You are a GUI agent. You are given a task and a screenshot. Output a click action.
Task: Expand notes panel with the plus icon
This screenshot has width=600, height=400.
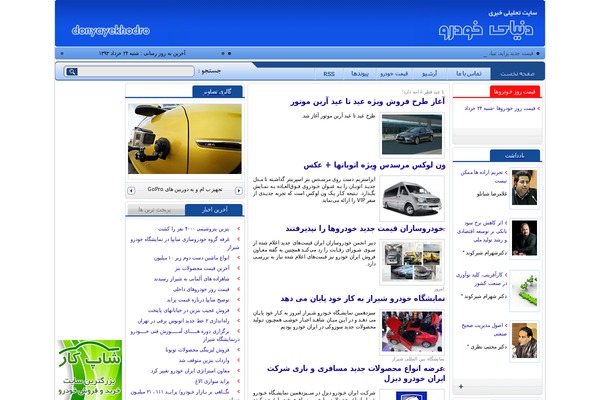(461, 387)
